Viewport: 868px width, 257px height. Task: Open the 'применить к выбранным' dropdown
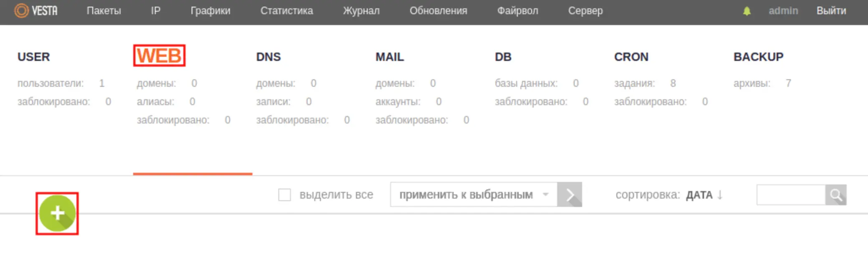click(x=474, y=194)
